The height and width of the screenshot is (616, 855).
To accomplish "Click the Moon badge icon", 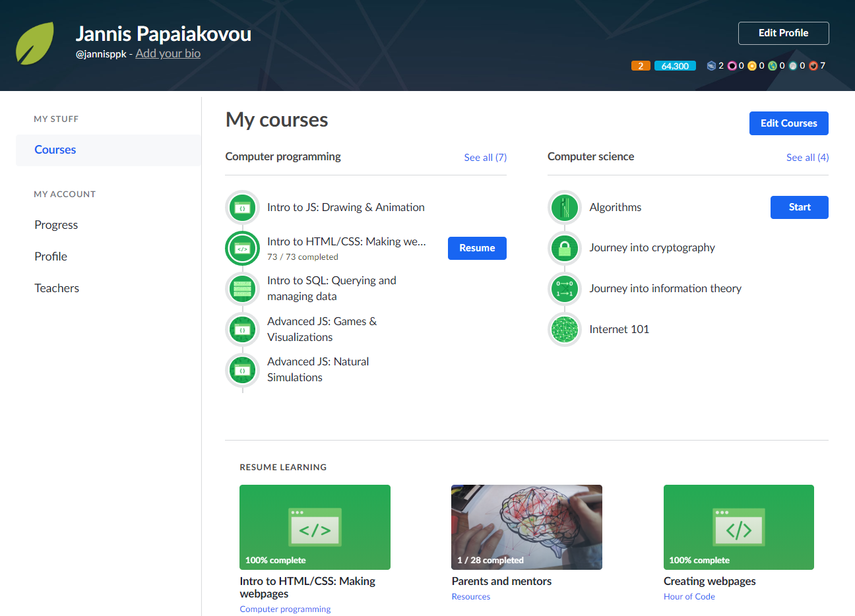I will point(793,65).
